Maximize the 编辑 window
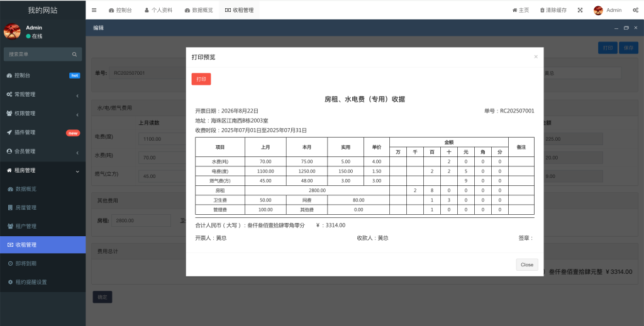This screenshot has height=326, width=644. (626, 28)
